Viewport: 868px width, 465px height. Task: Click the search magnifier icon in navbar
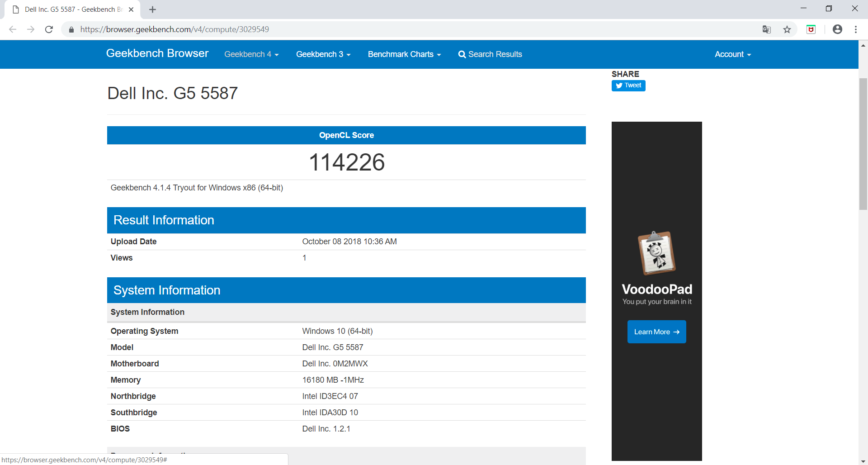coord(462,54)
